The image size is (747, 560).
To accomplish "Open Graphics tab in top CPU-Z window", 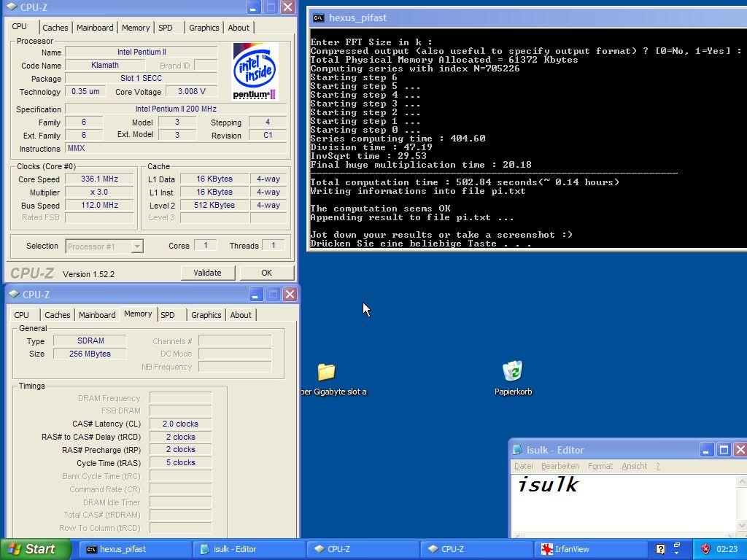I will 204,28.
